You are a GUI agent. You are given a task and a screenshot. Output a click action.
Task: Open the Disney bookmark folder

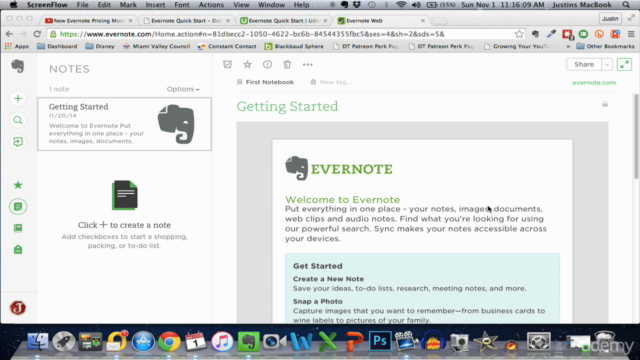pyautogui.click(x=100, y=47)
